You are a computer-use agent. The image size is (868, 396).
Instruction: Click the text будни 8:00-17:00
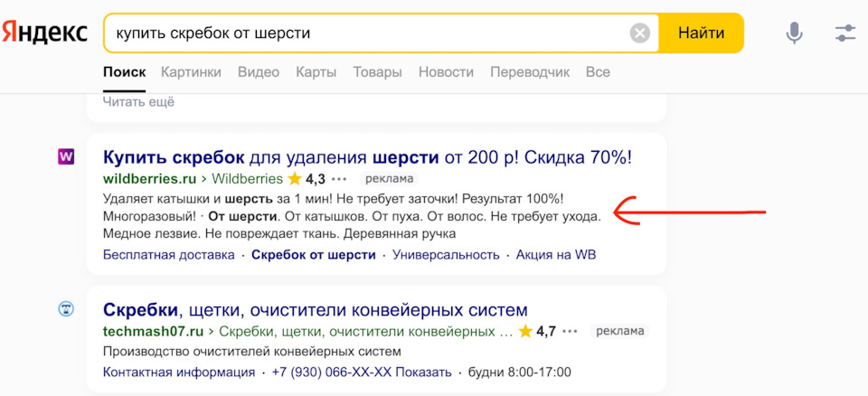coord(520,372)
